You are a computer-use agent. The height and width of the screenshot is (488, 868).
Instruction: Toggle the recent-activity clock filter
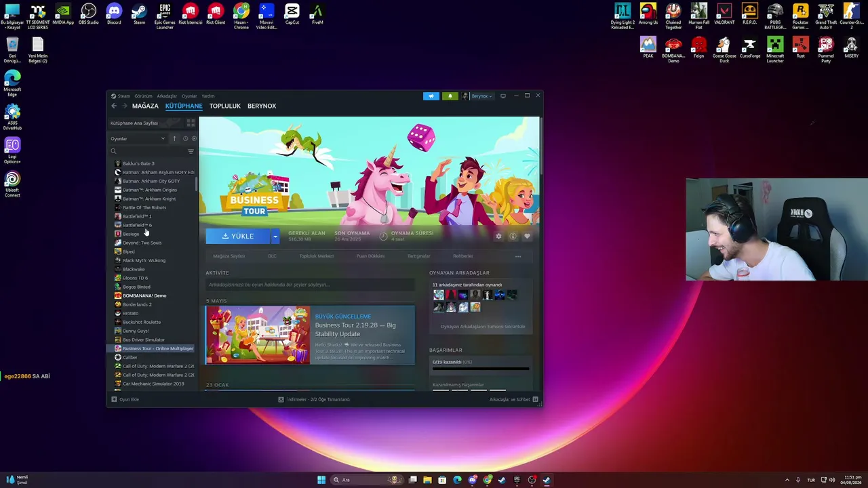pyautogui.click(x=185, y=138)
